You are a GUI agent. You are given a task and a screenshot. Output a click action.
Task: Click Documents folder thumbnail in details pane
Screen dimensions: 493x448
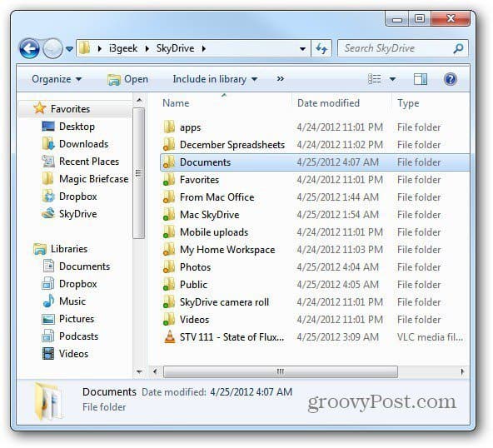[49, 401]
